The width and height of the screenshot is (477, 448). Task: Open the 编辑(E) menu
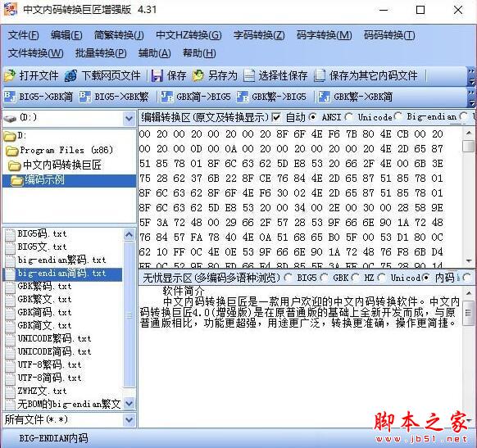pos(66,35)
